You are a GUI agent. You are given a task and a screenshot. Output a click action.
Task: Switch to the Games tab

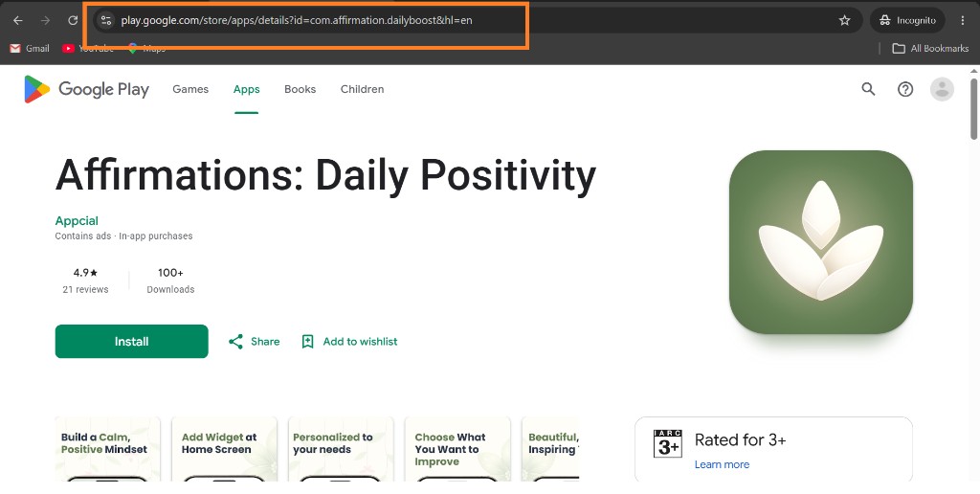click(190, 89)
